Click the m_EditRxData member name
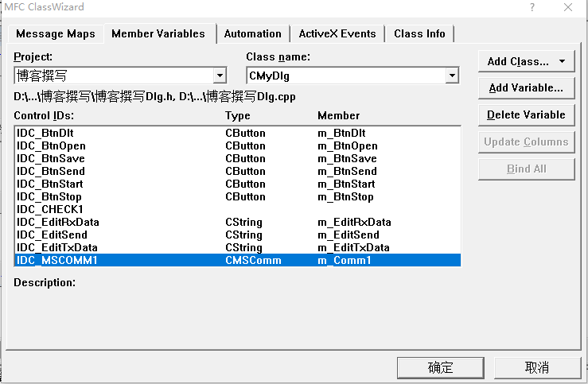 tap(354, 222)
